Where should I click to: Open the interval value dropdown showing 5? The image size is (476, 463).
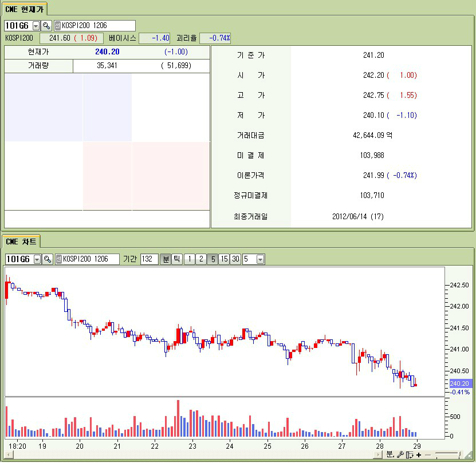261,259
